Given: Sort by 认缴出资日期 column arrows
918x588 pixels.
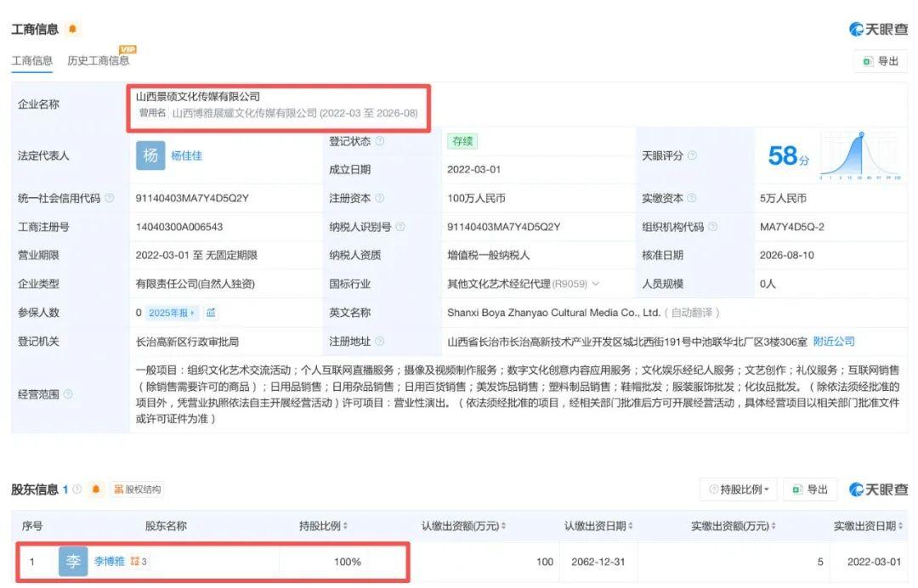Looking at the screenshot, I should [x=631, y=526].
